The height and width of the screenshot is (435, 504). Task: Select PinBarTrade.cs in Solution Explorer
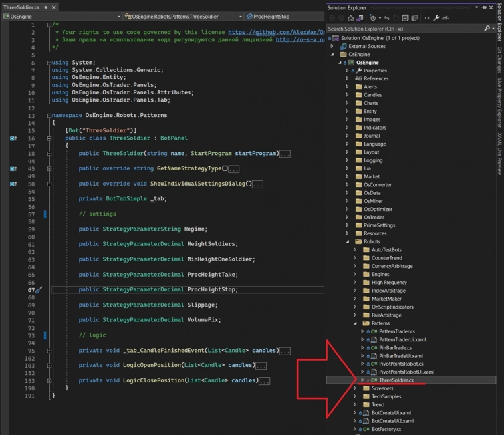click(x=395, y=347)
